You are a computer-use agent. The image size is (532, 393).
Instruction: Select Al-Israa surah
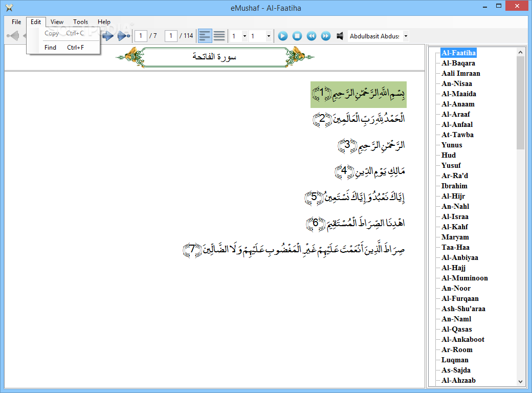pos(455,216)
